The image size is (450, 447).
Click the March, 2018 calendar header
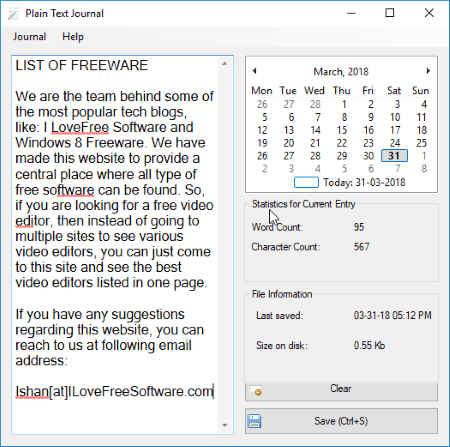pyautogui.click(x=341, y=72)
